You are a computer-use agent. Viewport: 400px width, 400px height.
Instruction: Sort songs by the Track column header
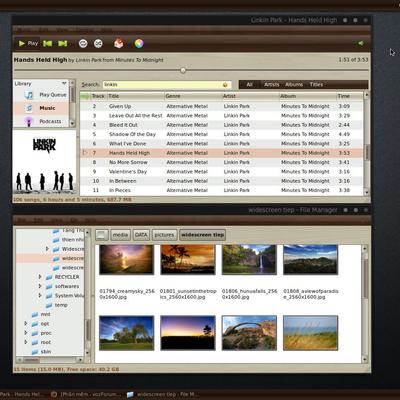click(x=98, y=96)
